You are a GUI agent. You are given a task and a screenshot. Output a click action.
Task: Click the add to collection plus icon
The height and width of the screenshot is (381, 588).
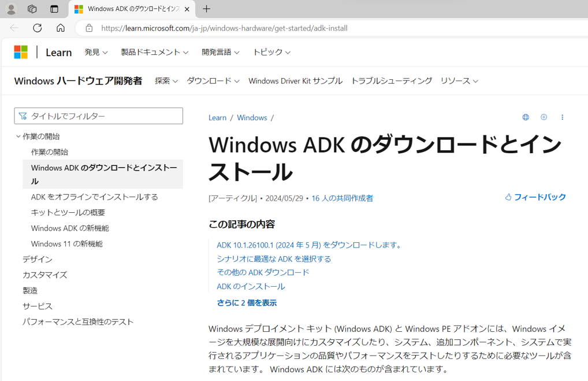[544, 117]
